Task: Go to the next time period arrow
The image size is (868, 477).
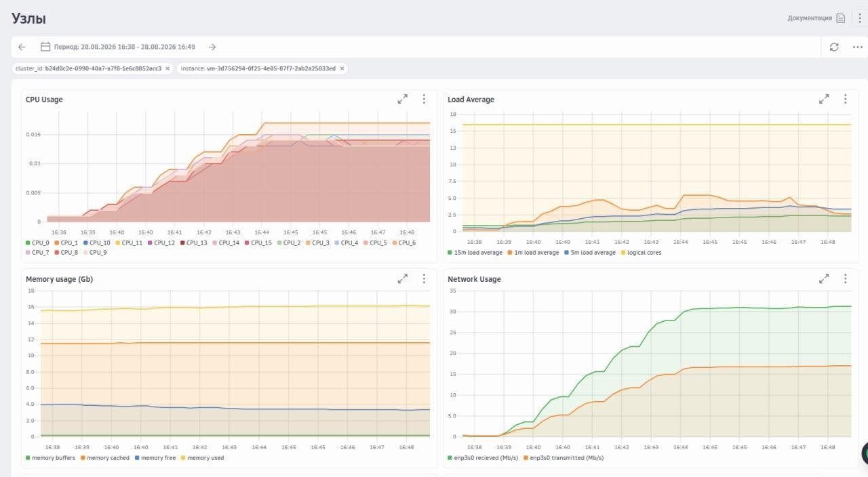Action: (212, 47)
